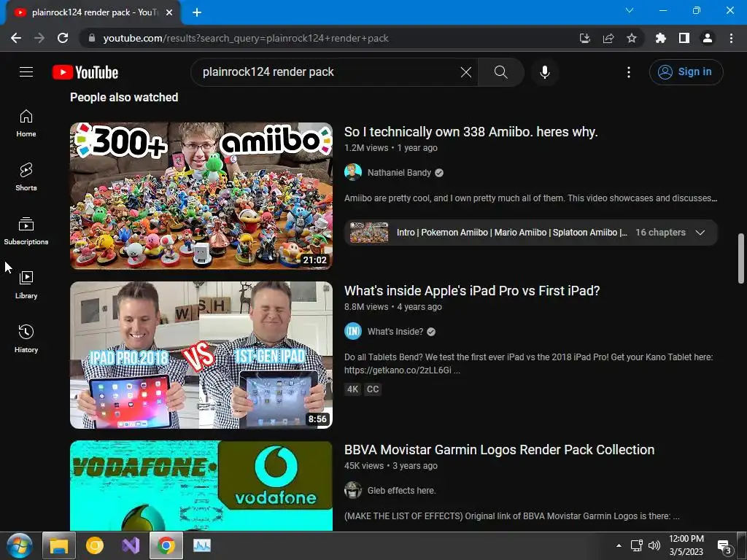Open File Explorer from taskbar
The image size is (747, 560).
tap(59, 545)
